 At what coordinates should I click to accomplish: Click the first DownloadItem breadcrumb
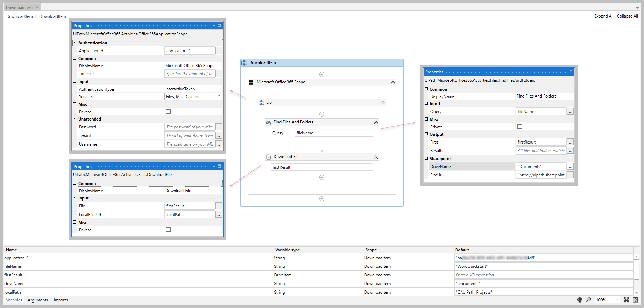pyautogui.click(x=20, y=16)
